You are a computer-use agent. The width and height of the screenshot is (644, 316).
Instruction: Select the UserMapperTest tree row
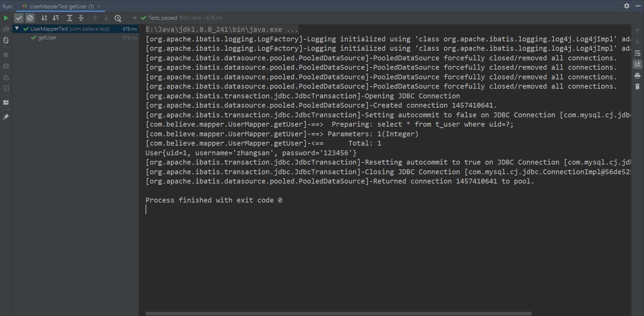coord(76,29)
